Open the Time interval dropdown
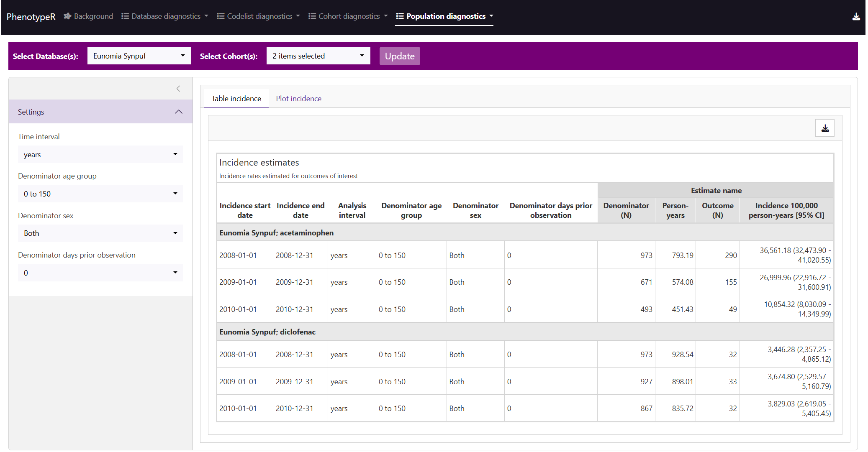Screen dimensions: 868x452 (100, 155)
